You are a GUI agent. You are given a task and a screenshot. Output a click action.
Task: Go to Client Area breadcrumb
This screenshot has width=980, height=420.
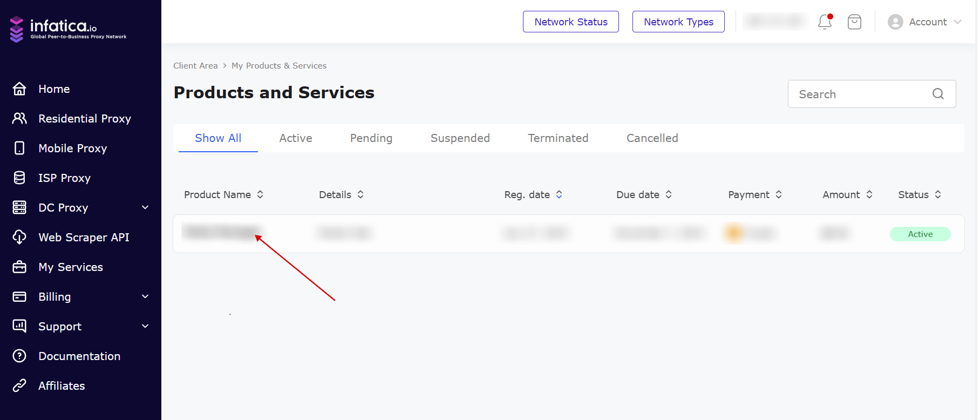tap(195, 65)
